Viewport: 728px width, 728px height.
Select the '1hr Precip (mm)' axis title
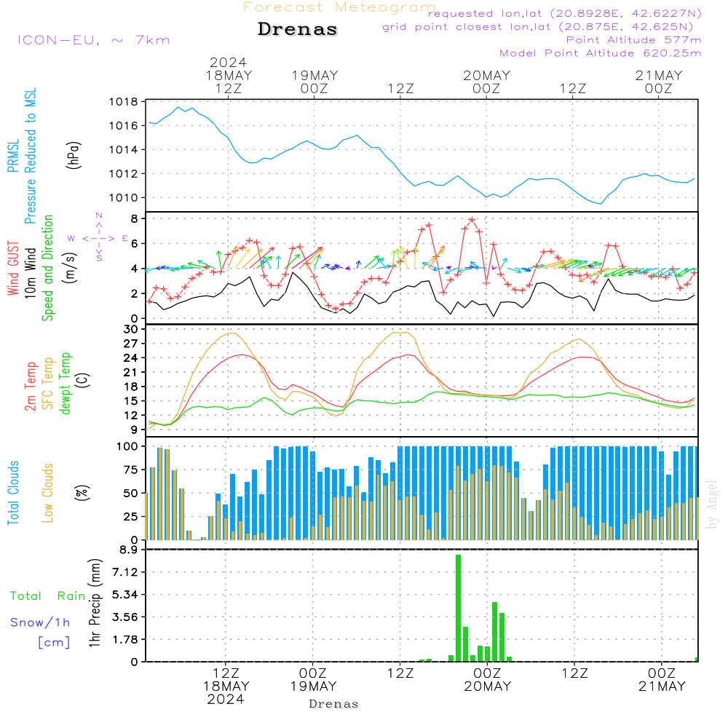[x=94, y=603]
